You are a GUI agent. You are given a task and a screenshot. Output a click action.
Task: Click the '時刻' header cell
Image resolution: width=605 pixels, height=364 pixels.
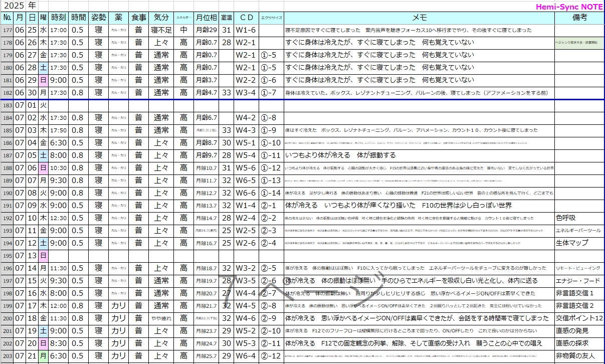pyautogui.click(x=59, y=18)
